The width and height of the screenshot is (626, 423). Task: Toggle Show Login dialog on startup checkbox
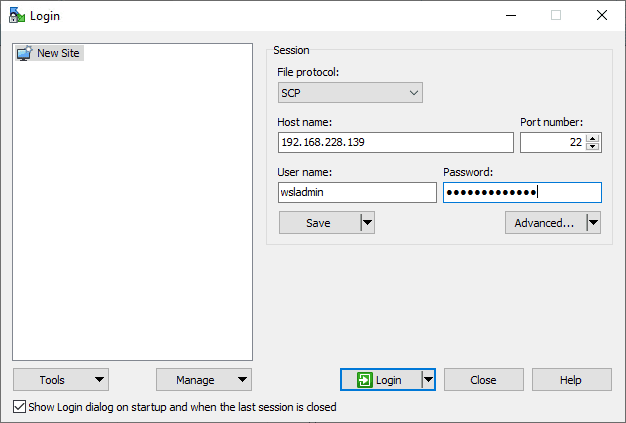click(x=19, y=407)
